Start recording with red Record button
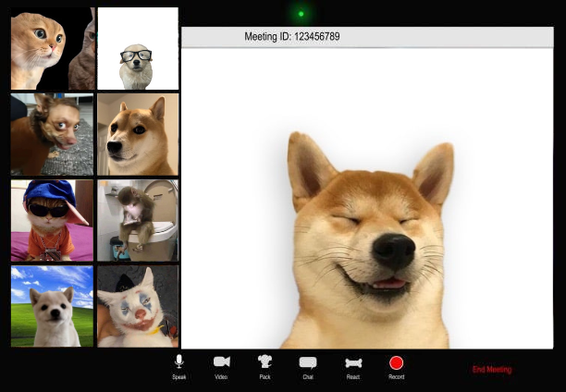The image size is (566, 392). (396, 362)
